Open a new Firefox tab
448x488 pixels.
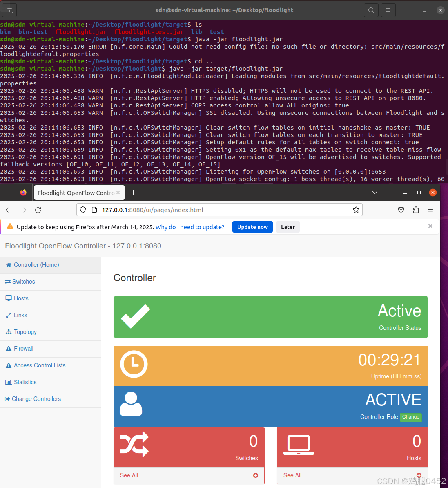click(x=134, y=193)
